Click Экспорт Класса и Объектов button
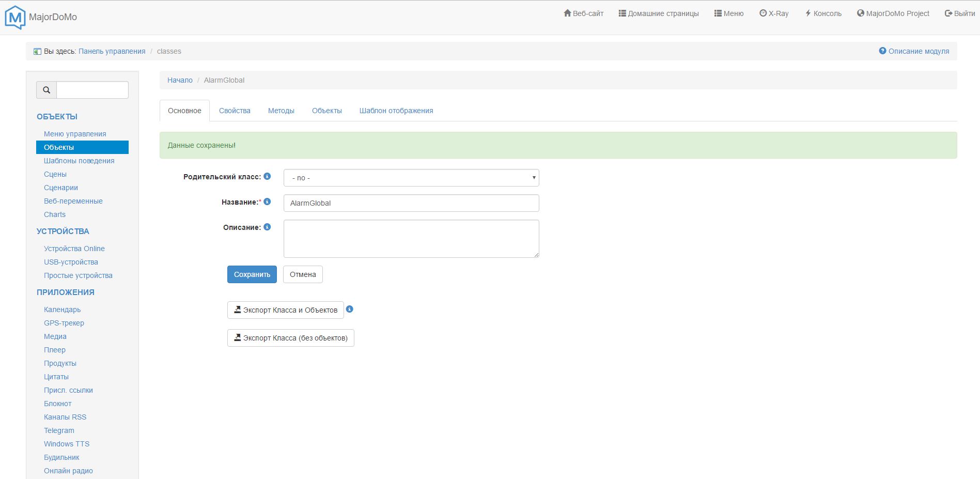Viewport: 980px width, 479px height. 286,310
